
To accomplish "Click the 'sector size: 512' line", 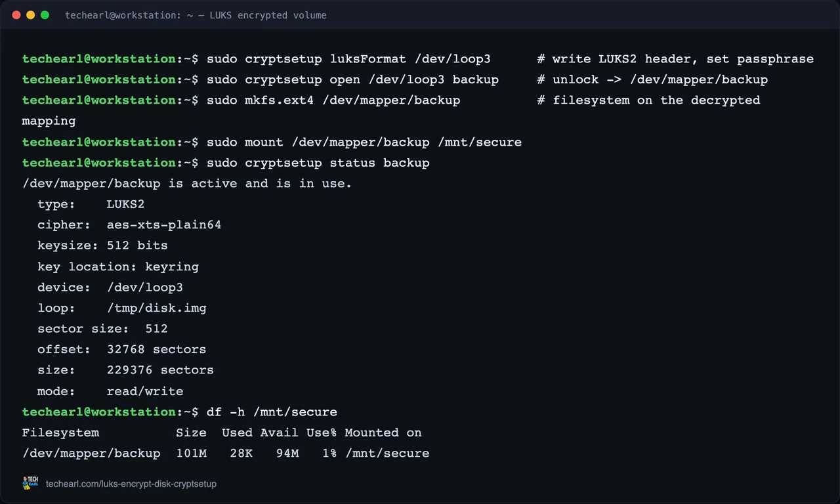I will point(102,329).
